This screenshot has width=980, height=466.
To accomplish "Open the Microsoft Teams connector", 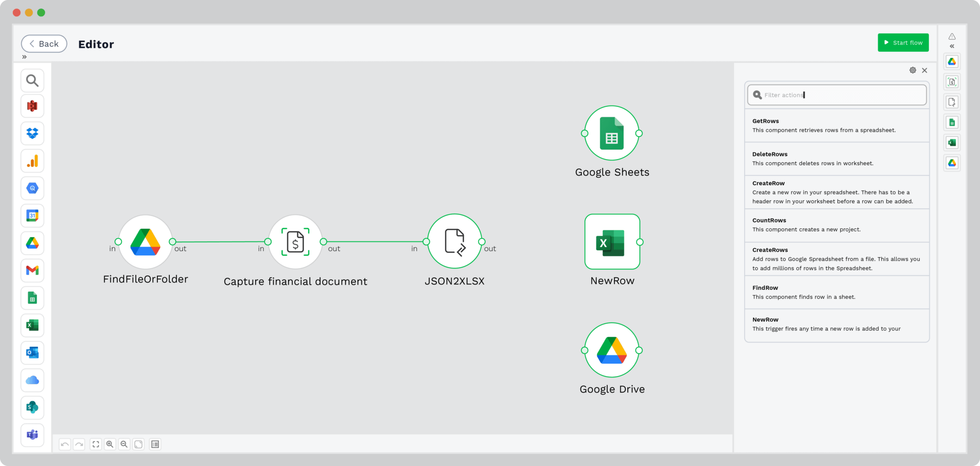I will point(32,435).
